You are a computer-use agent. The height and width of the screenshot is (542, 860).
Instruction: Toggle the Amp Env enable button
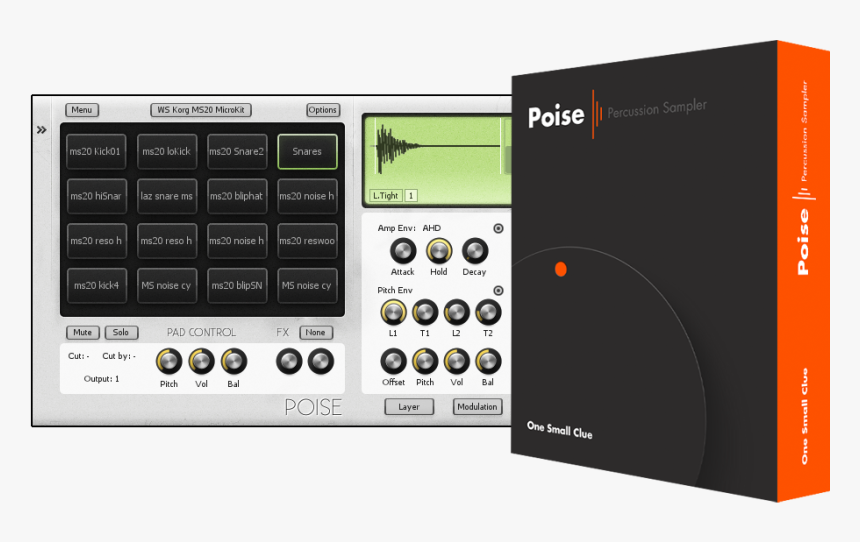pyautogui.click(x=498, y=228)
